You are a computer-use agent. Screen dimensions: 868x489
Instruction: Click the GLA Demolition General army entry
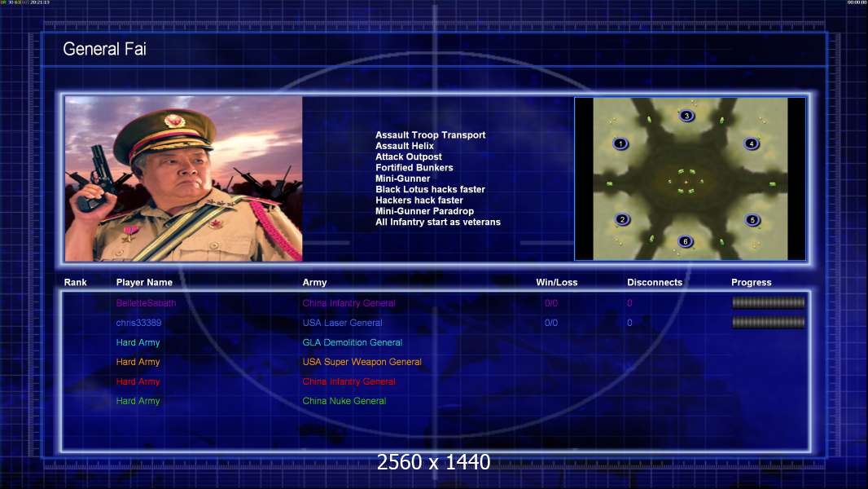point(352,342)
